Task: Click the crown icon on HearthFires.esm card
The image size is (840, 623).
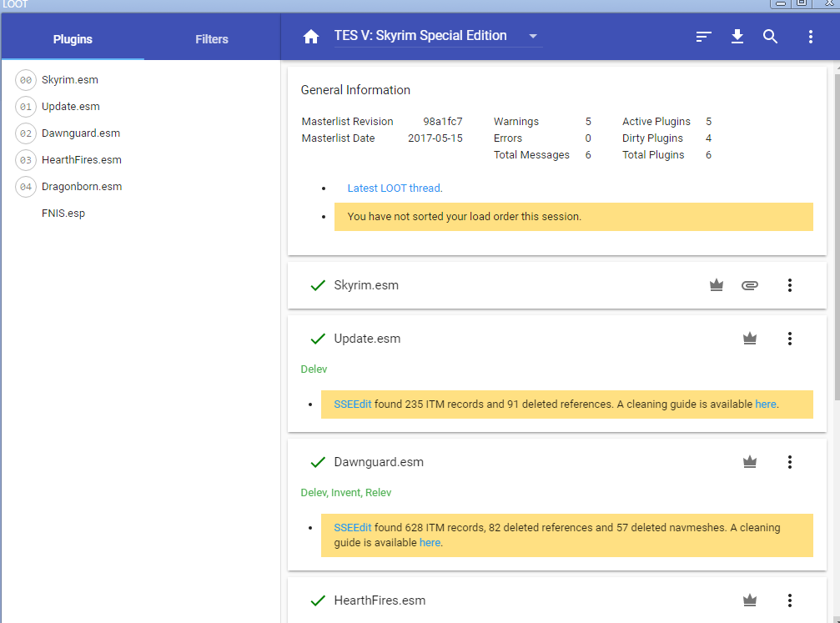Action: (x=750, y=600)
